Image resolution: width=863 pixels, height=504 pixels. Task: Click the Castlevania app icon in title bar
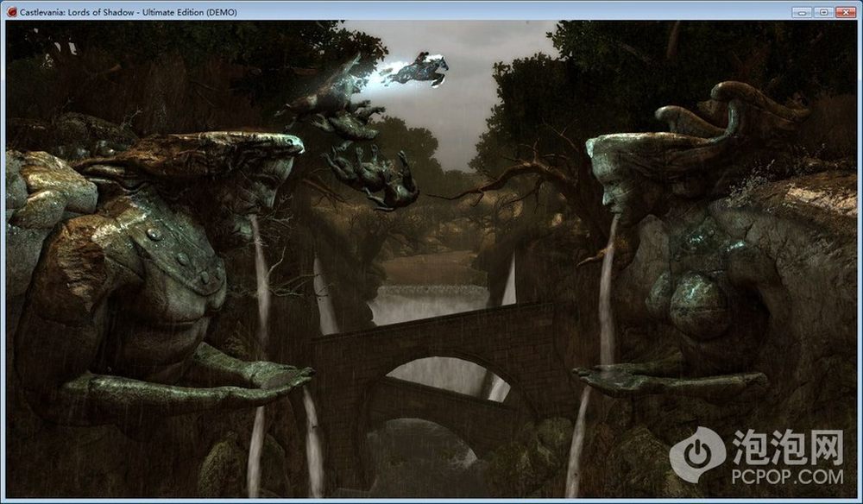point(12,11)
